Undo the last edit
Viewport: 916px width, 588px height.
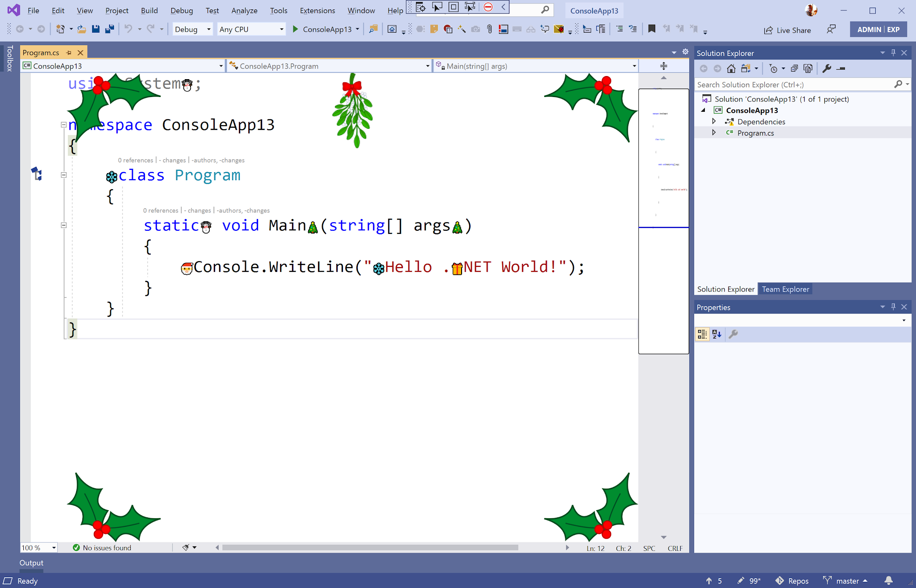coord(128,29)
